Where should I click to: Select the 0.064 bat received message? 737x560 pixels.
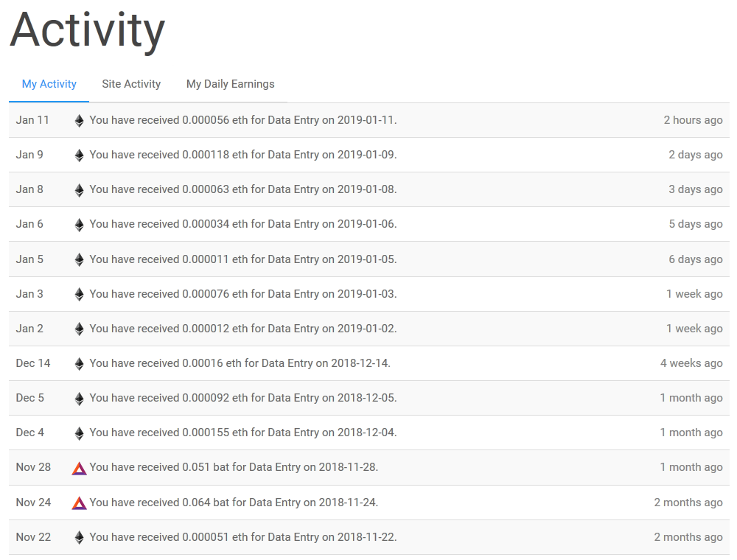[234, 503]
